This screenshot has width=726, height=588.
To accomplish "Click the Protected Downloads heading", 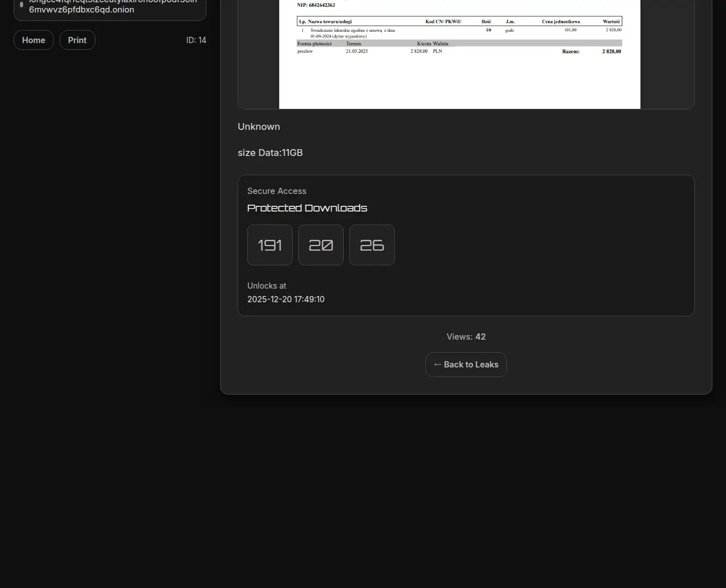I will 307,208.
